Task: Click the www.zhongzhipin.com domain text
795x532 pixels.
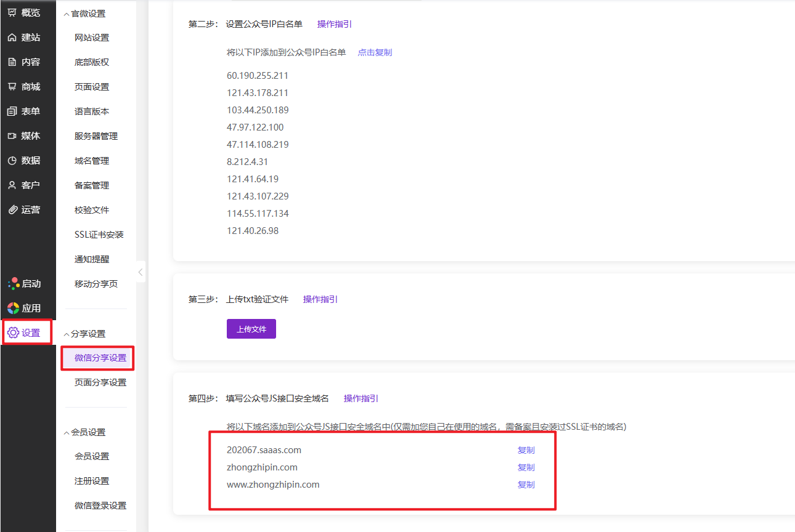Action: pos(273,485)
